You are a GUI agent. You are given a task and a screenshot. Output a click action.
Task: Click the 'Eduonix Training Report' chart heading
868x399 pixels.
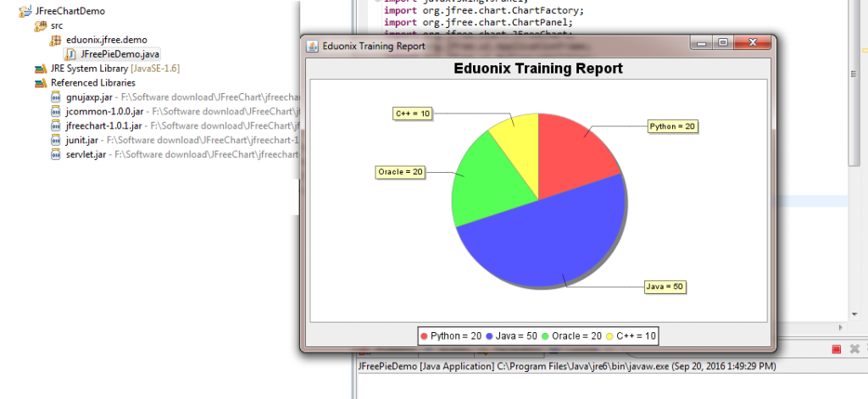538,69
